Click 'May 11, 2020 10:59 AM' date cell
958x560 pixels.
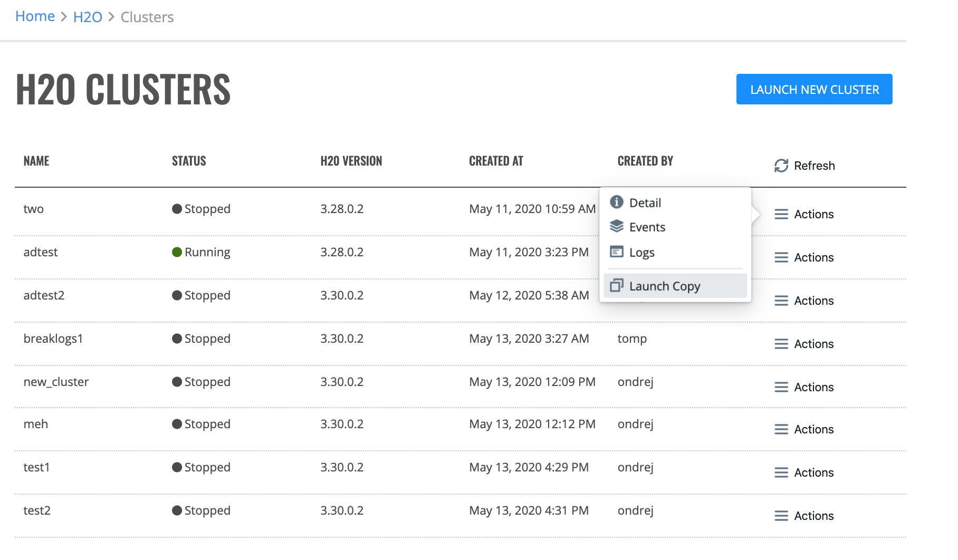[x=532, y=209]
